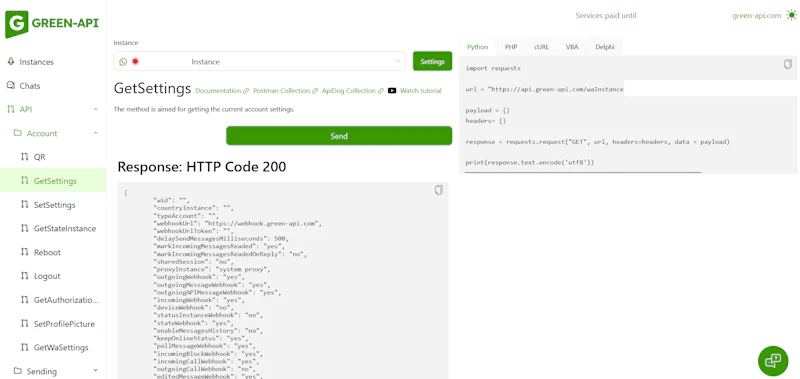Open the Instance selector dropdown
The height and width of the screenshot is (379, 800).
click(x=260, y=61)
